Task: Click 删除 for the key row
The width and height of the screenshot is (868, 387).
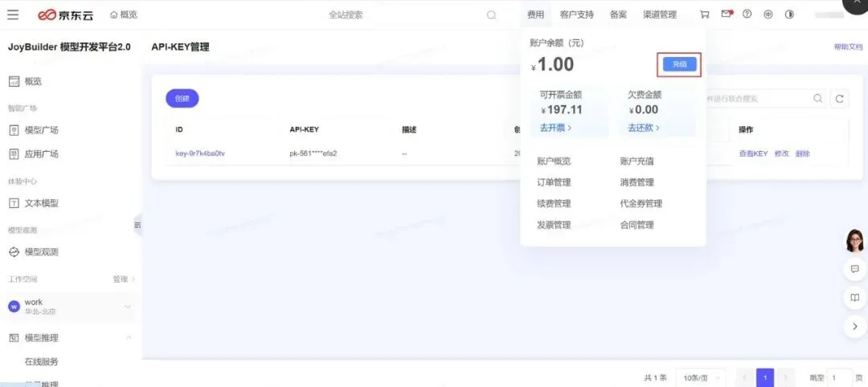Action: click(x=803, y=153)
